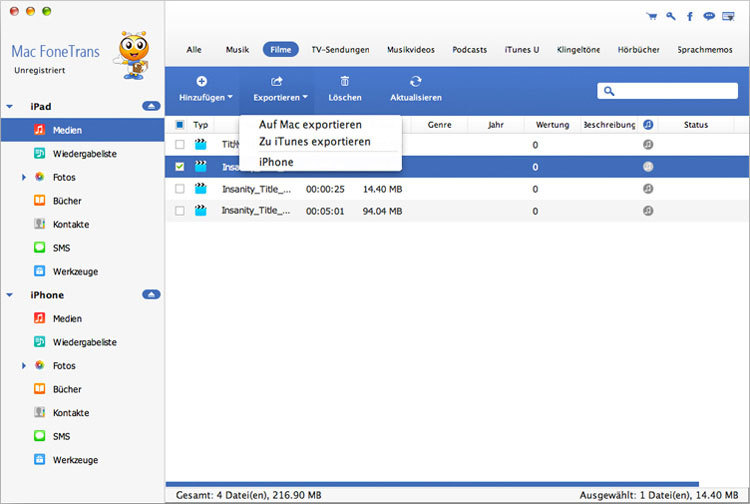The height and width of the screenshot is (504, 750).
Task: Open Wiedergabeliste under iPhone
Action: coord(84,342)
